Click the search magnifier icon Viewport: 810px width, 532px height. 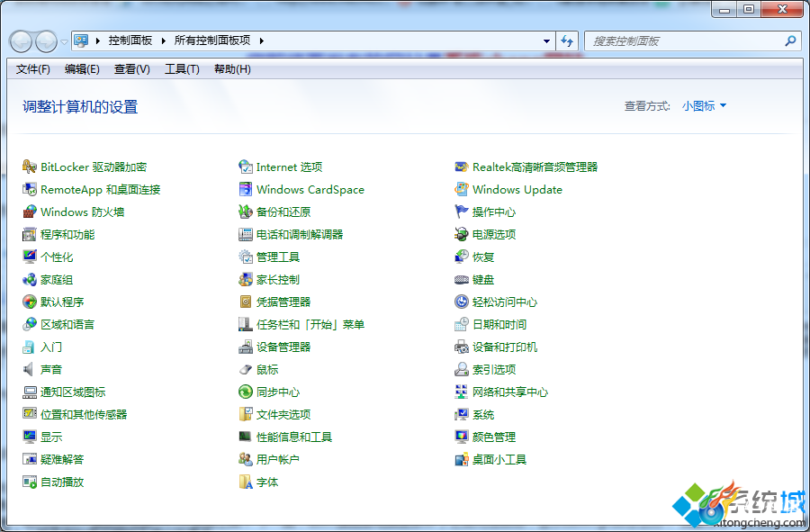click(x=790, y=41)
